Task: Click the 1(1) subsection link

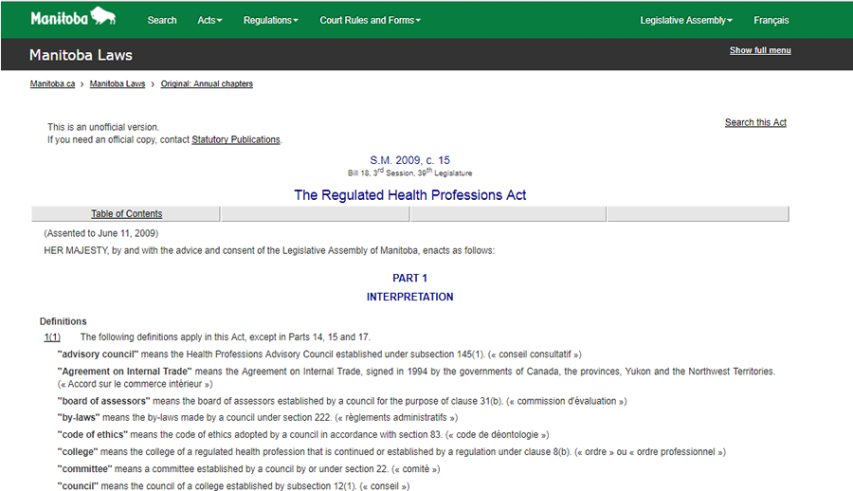Action: [52, 337]
